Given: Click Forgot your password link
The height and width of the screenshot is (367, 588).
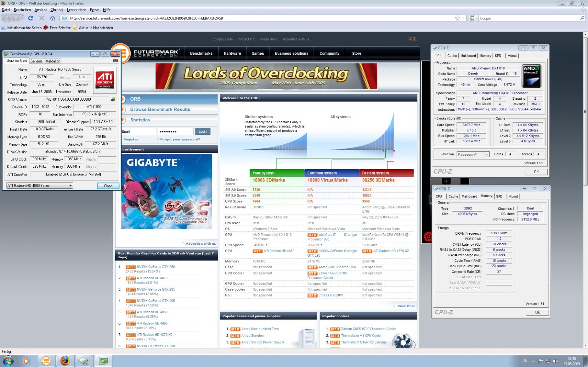Looking at the screenshot, I should coord(180,139).
